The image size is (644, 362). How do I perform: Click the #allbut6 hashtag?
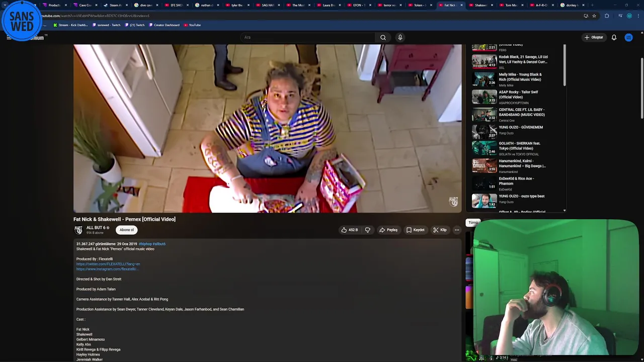159,244
